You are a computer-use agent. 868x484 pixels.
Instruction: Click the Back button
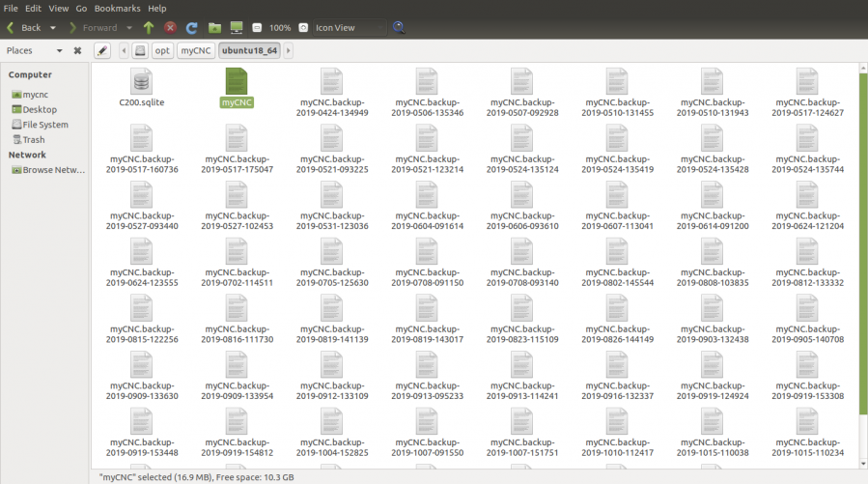coord(24,28)
